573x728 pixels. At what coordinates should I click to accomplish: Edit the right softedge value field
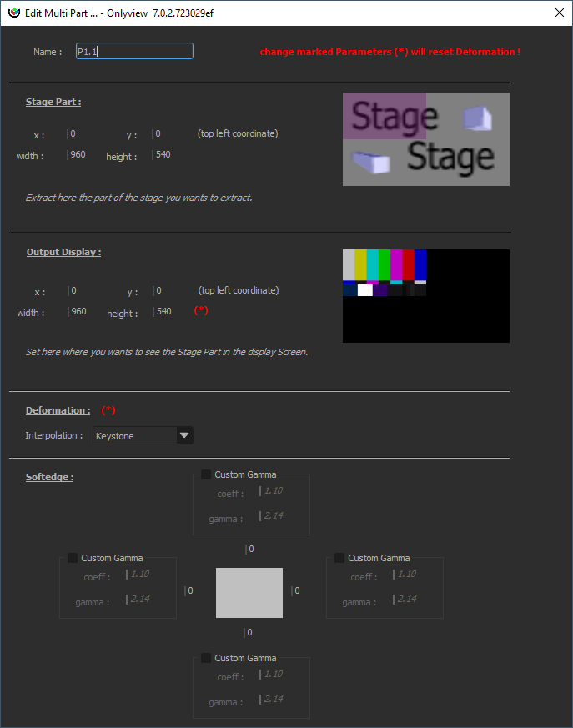click(x=297, y=591)
